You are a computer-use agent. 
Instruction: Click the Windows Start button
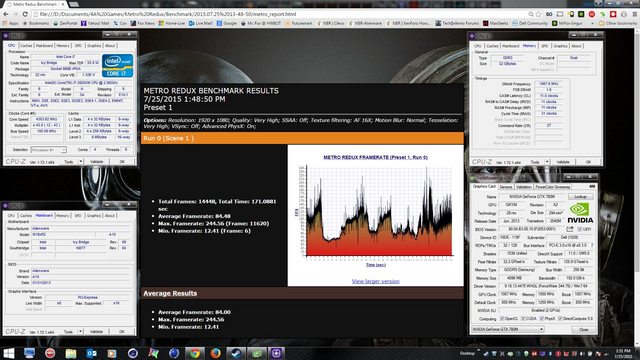pyautogui.click(x=9, y=353)
